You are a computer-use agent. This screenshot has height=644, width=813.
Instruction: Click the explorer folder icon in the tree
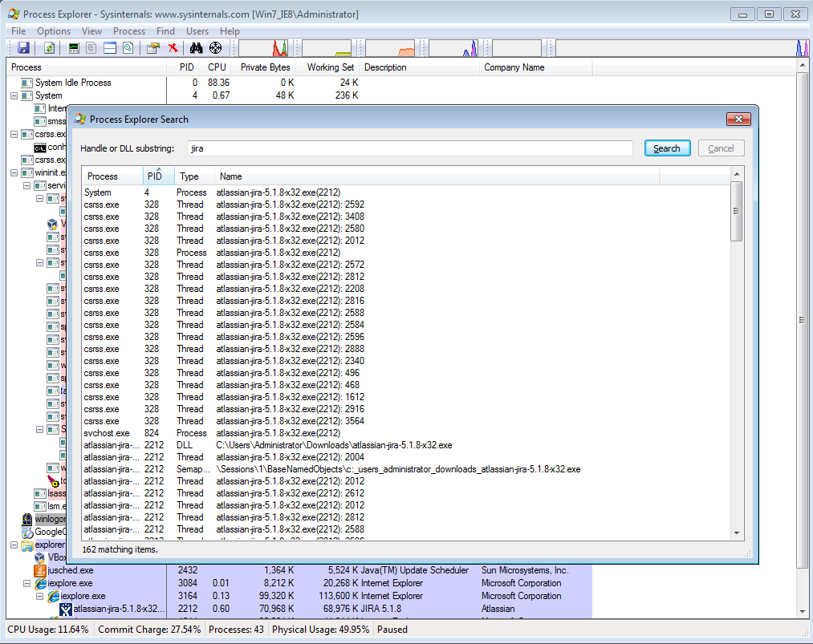tap(27, 545)
